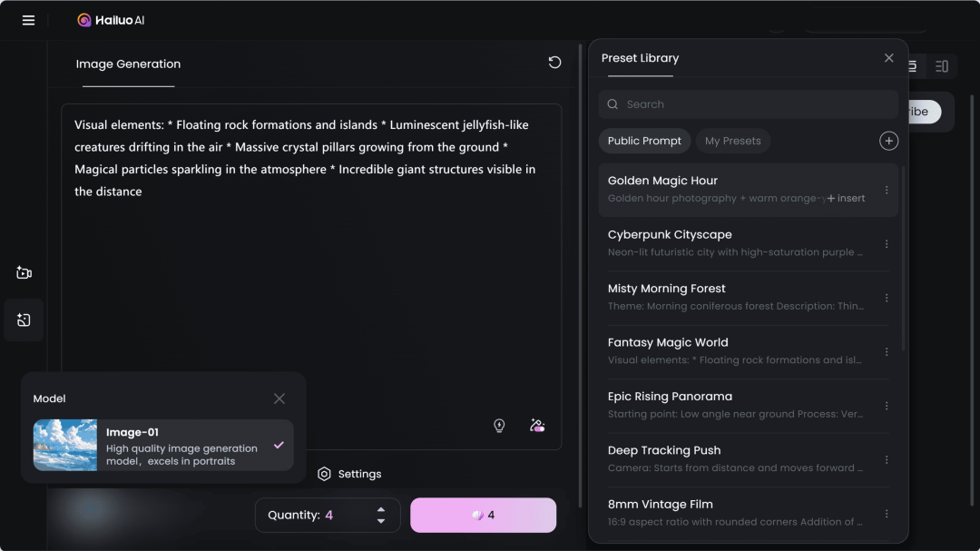
Task: Click the Search field in Preset Library
Action: [748, 104]
